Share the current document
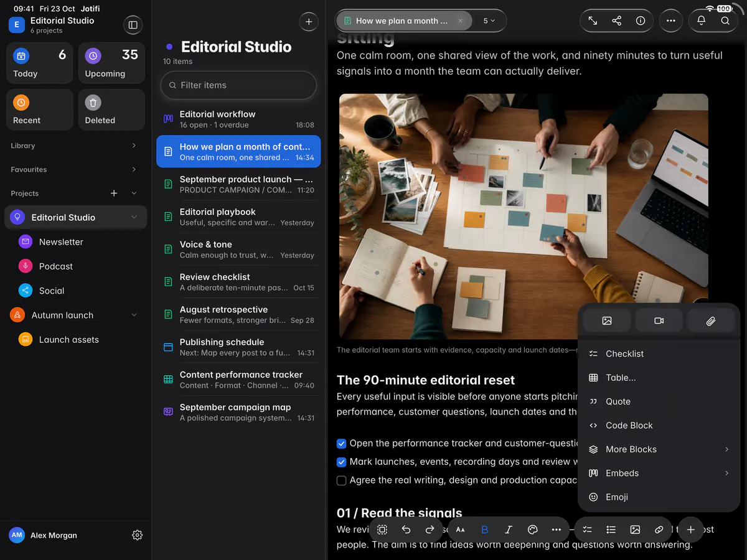 616,21
